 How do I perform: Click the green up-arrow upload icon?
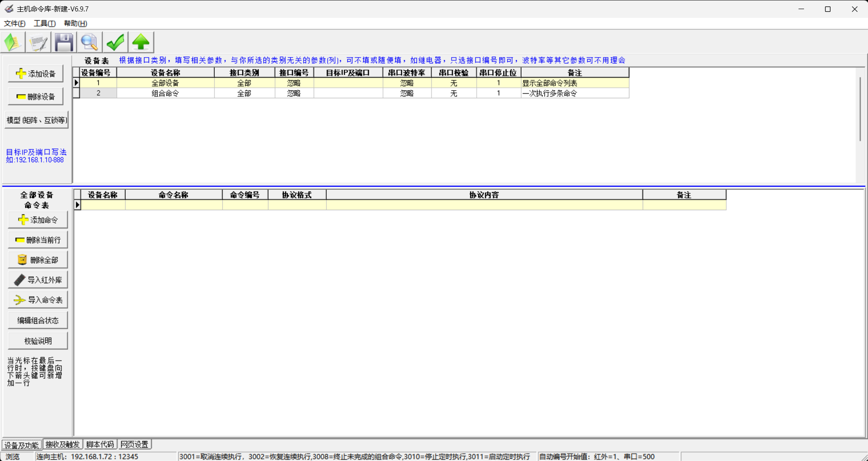pyautogui.click(x=141, y=42)
